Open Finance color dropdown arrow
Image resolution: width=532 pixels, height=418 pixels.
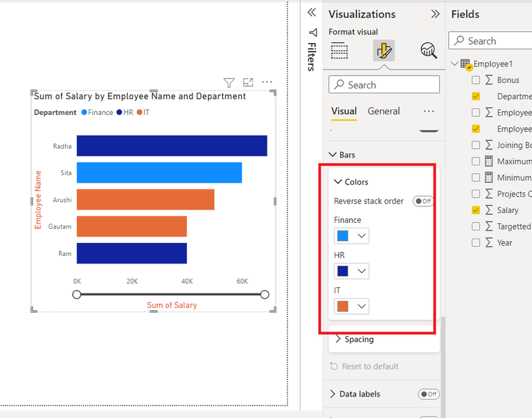[x=362, y=236]
